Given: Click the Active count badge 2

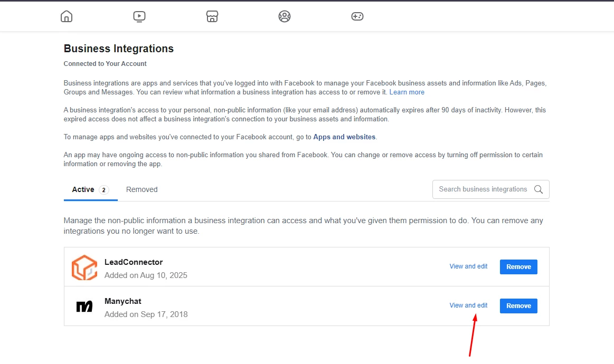Looking at the screenshot, I should (104, 190).
